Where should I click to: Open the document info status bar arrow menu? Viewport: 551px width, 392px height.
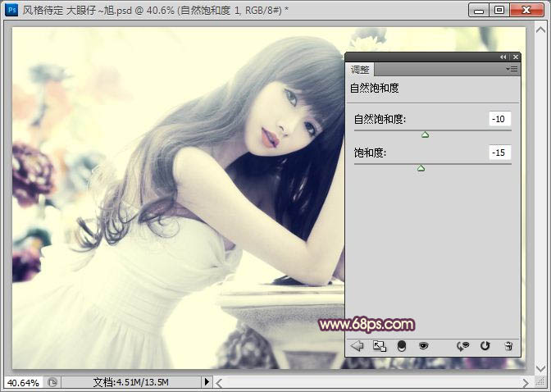point(207,382)
